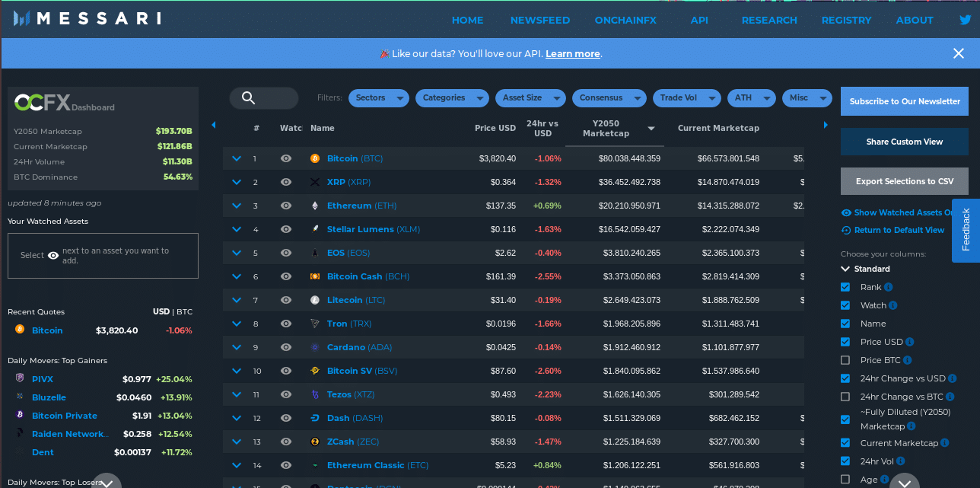Click the ZCash coin icon
980x488 pixels.
coord(315,442)
